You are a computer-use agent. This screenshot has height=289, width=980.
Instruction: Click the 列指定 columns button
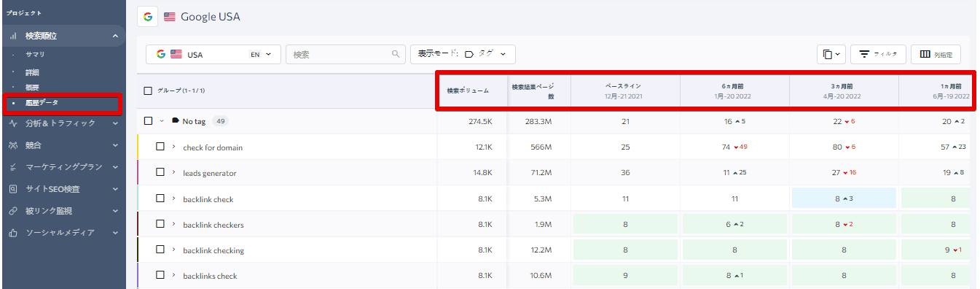[936, 54]
